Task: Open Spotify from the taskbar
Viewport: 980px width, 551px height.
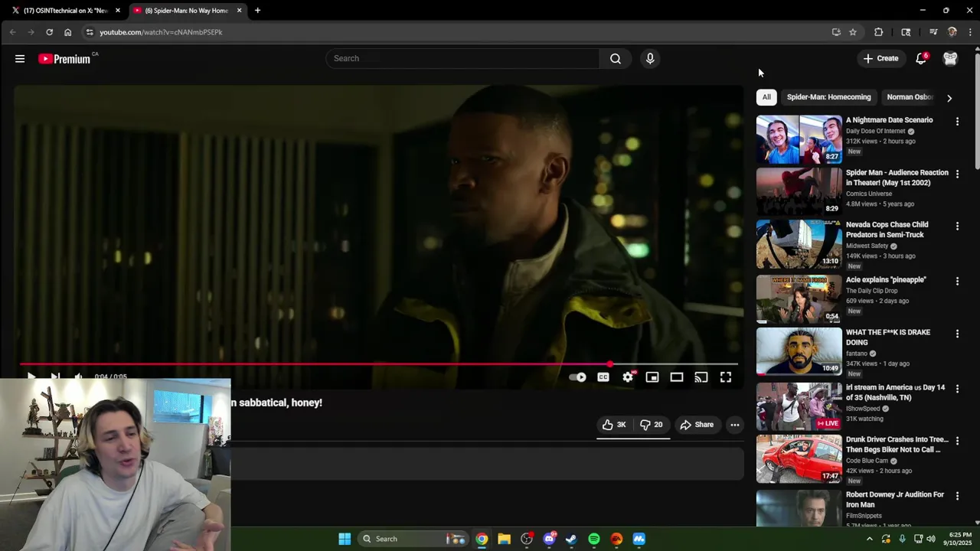Action: point(594,539)
